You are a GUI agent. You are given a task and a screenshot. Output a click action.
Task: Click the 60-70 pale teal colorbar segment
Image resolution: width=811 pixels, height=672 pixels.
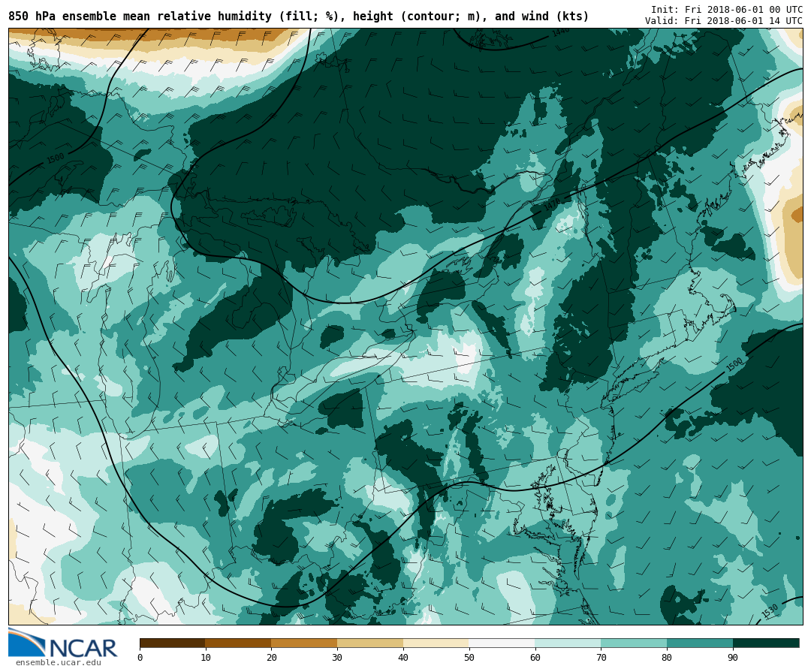point(568,643)
